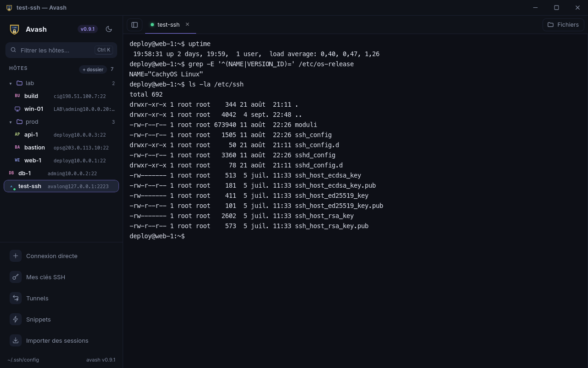This screenshot has height=368, width=588.
Task: Click the v0.9.1 version badge
Action: (x=88, y=29)
